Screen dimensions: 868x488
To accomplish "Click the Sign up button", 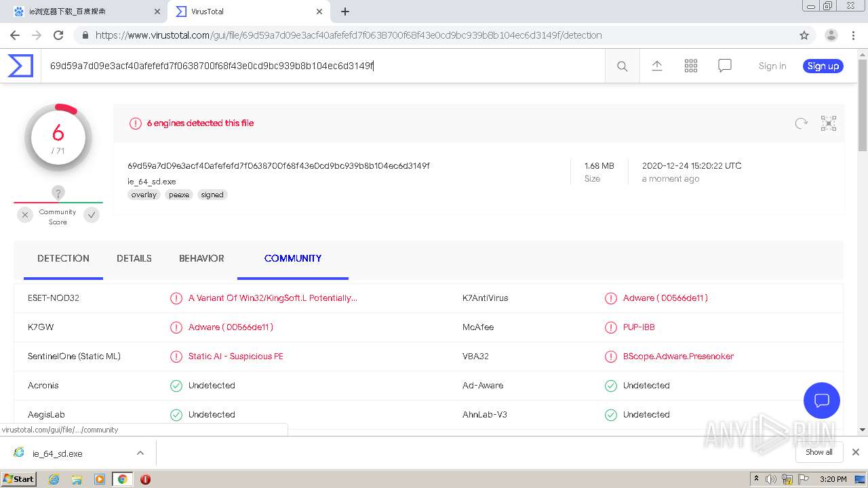I will (x=823, y=66).
